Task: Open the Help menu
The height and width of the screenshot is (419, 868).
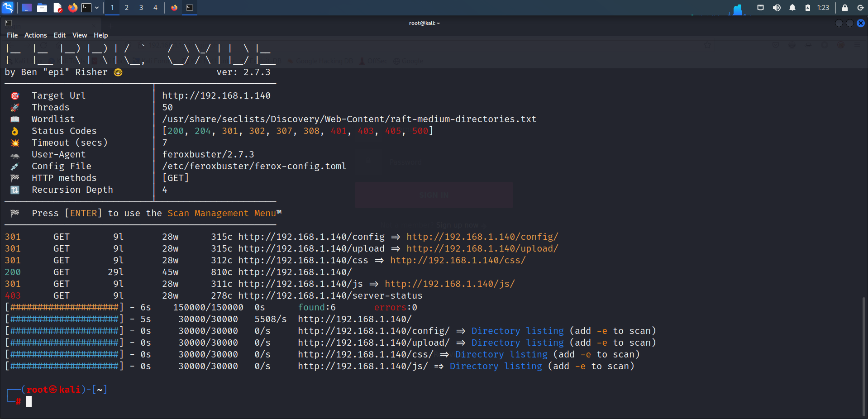Action: (x=101, y=35)
